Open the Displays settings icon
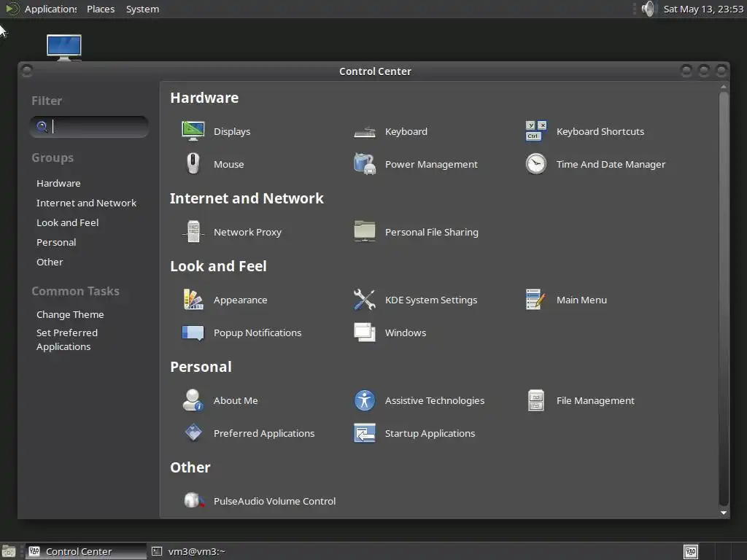The height and width of the screenshot is (560, 747). 193,131
